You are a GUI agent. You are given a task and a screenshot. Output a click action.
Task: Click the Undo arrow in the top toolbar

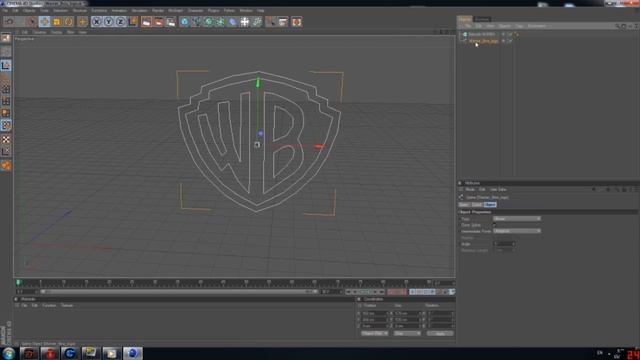[9, 21]
